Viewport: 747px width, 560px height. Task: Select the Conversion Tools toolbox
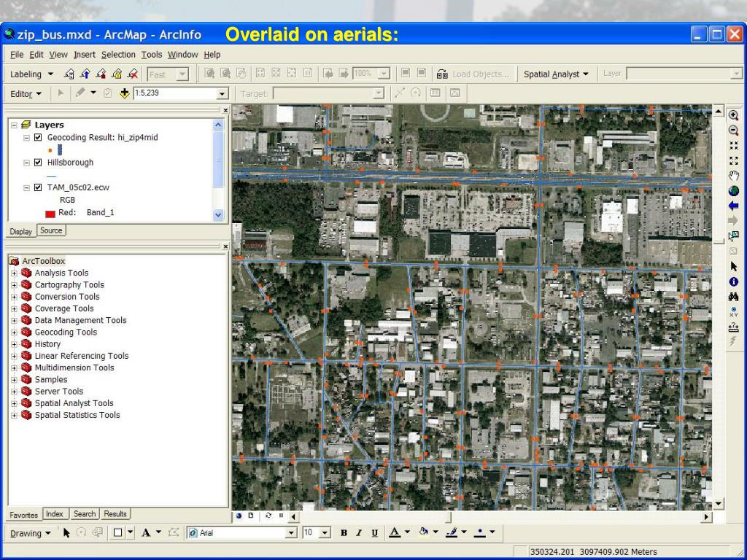coord(66,297)
